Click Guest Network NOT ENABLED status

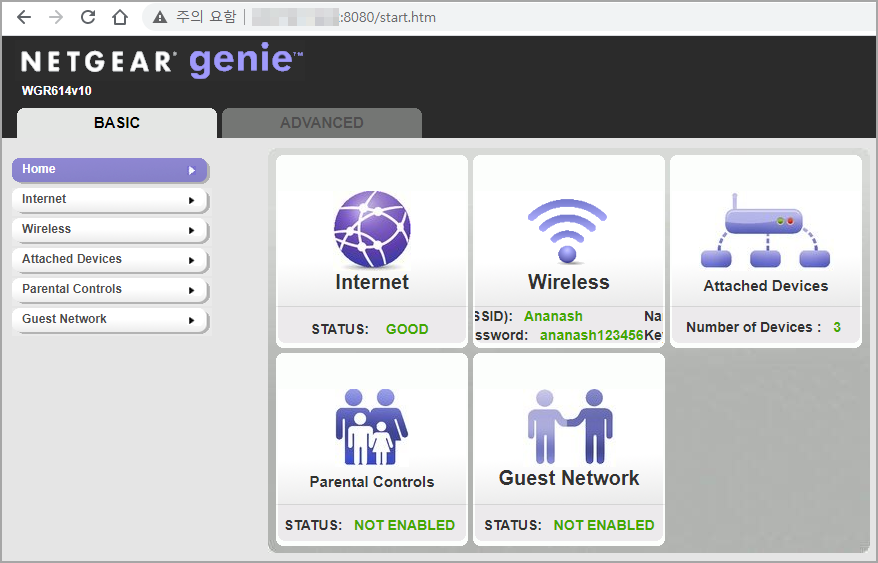604,525
